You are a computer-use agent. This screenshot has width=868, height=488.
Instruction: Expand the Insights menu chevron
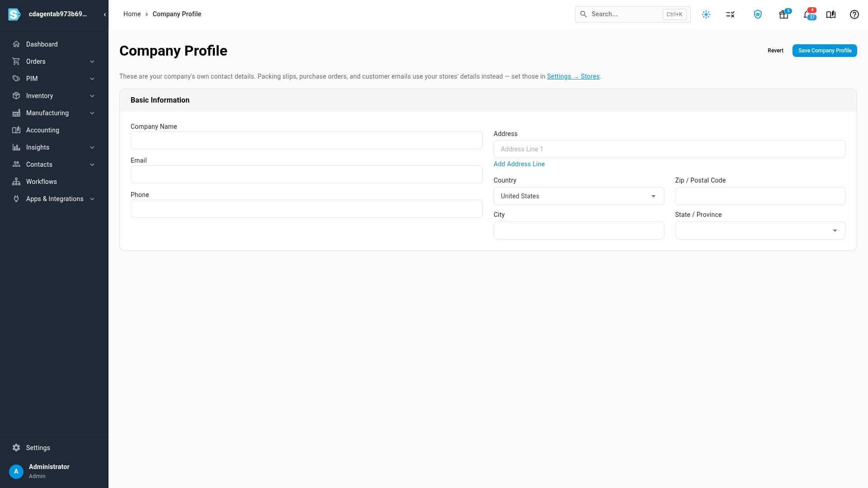(92, 147)
